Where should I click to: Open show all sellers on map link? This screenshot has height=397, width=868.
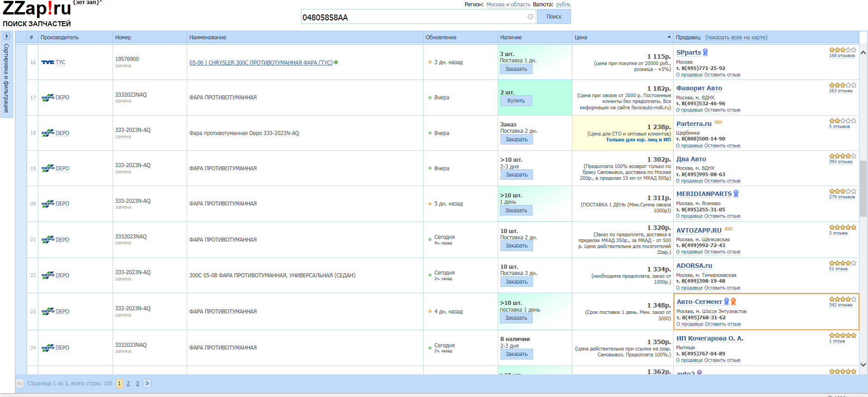click(x=736, y=37)
